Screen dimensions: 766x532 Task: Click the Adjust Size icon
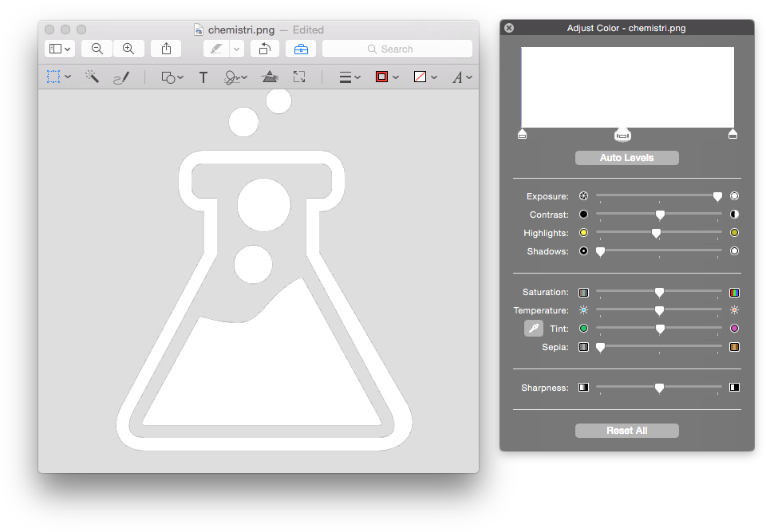click(299, 77)
